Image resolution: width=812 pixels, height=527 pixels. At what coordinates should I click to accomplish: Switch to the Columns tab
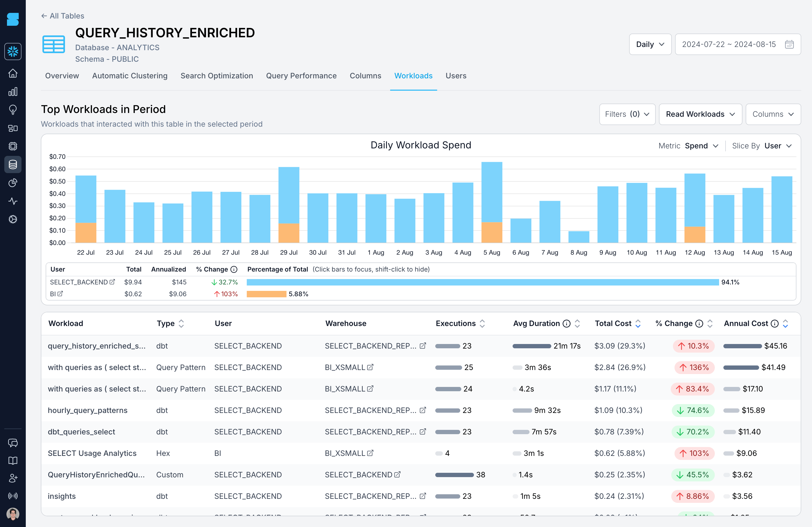click(365, 76)
